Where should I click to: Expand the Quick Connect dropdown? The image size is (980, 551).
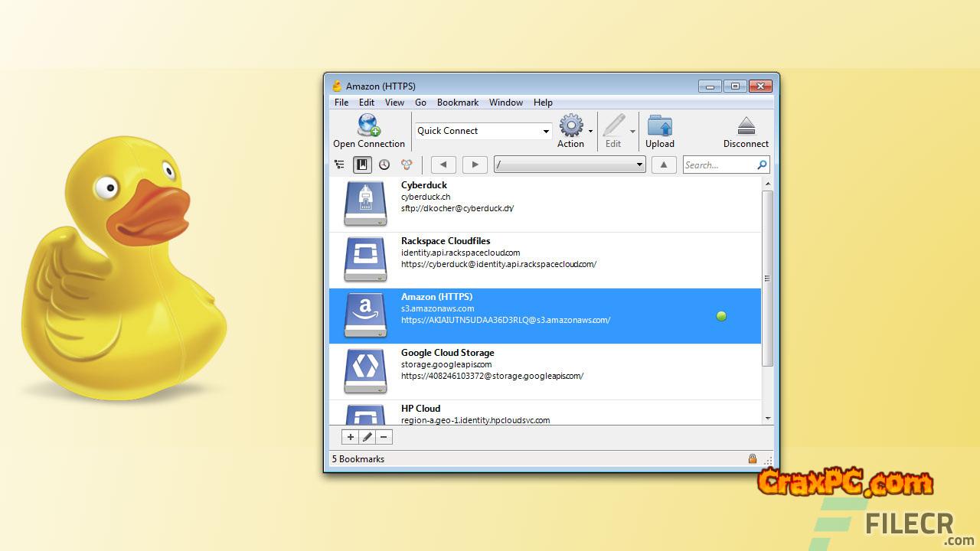coord(546,132)
